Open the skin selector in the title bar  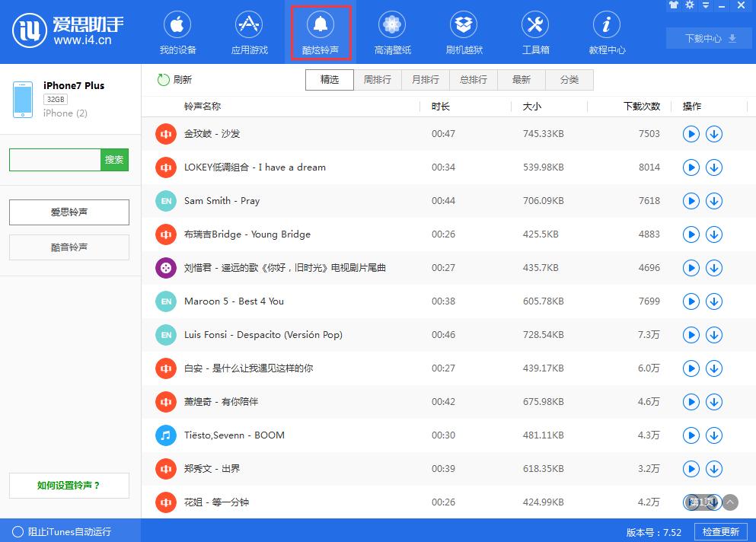(675, 5)
